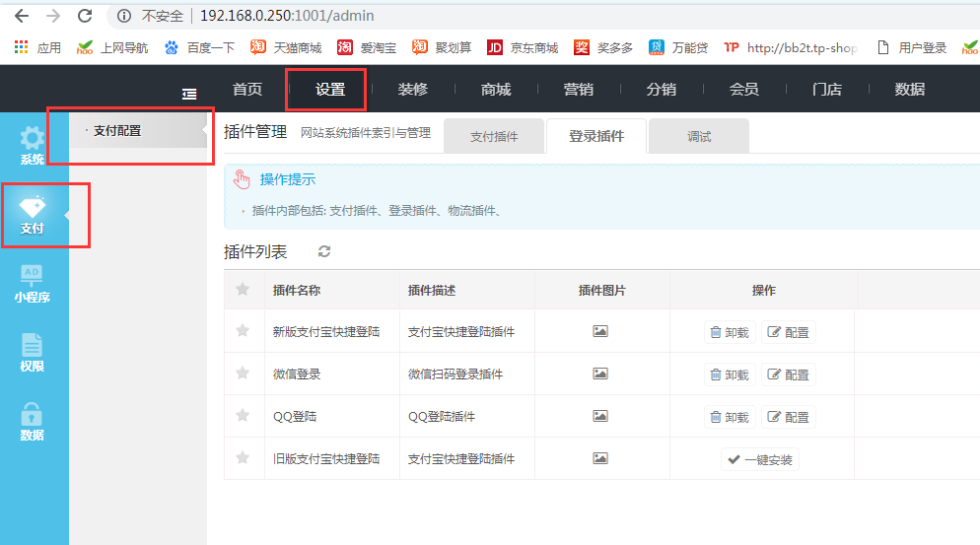Switch to the 调试 tab
The image size is (980, 545).
point(699,136)
